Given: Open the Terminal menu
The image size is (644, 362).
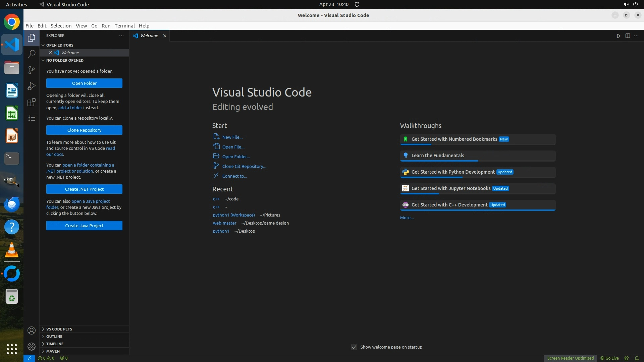Looking at the screenshot, I should pos(124,26).
